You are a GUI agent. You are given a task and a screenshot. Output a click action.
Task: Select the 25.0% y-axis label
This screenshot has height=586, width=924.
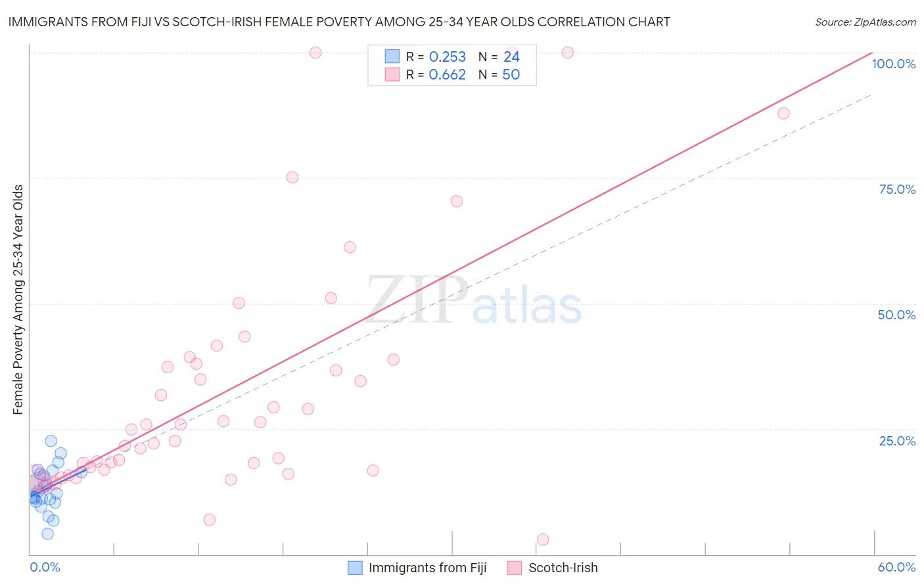click(897, 441)
